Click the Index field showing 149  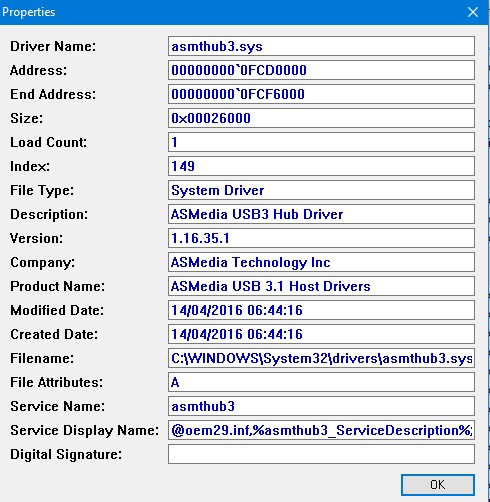321,166
